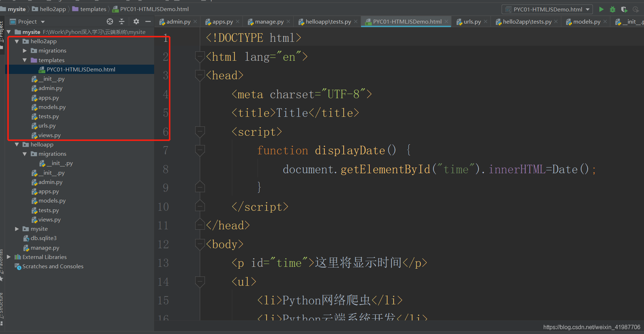
Task: Fold the head tag at line 3
Action: click(200, 76)
